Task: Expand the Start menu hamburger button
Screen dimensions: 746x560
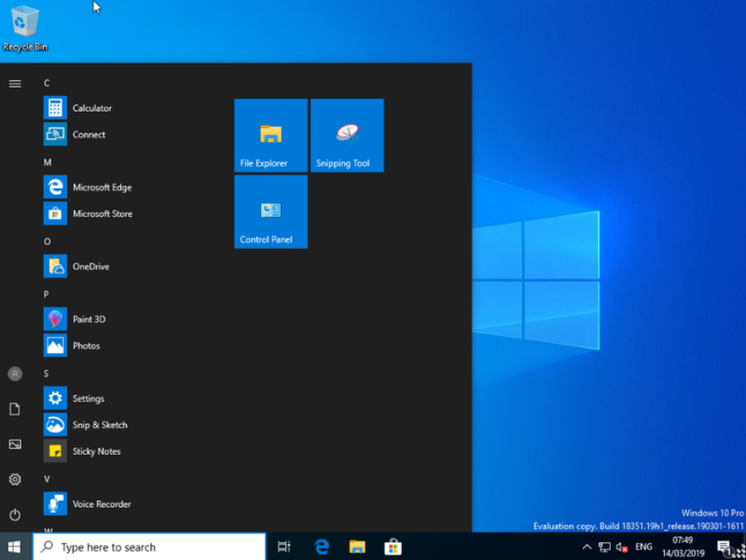Action: (x=15, y=84)
